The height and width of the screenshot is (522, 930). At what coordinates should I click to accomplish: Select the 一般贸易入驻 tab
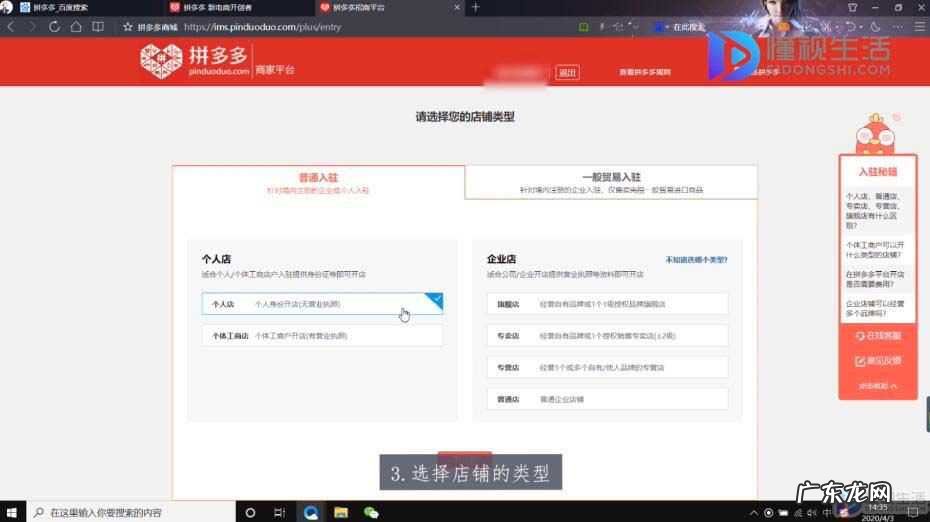click(x=611, y=183)
